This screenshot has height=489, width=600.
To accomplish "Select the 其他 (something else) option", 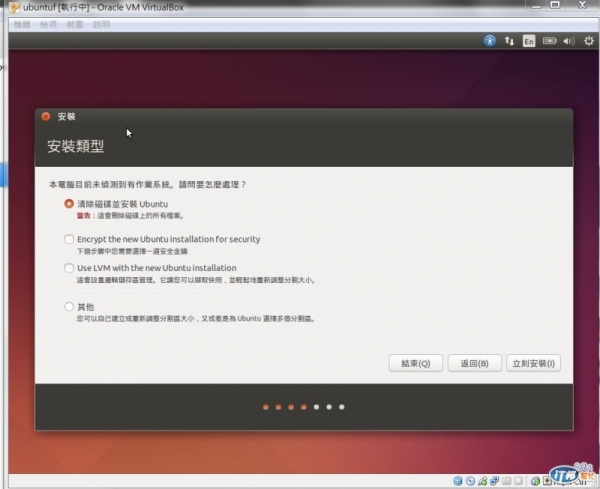I will click(x=69, y=306).
